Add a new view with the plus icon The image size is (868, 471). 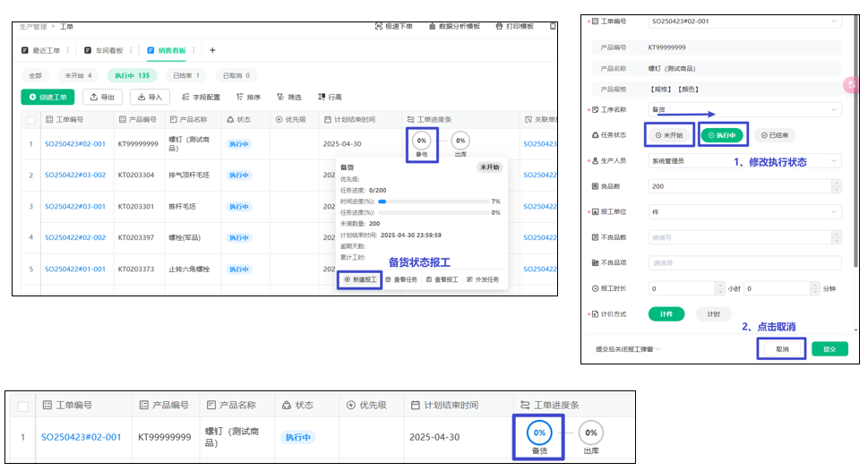(212, 50)
